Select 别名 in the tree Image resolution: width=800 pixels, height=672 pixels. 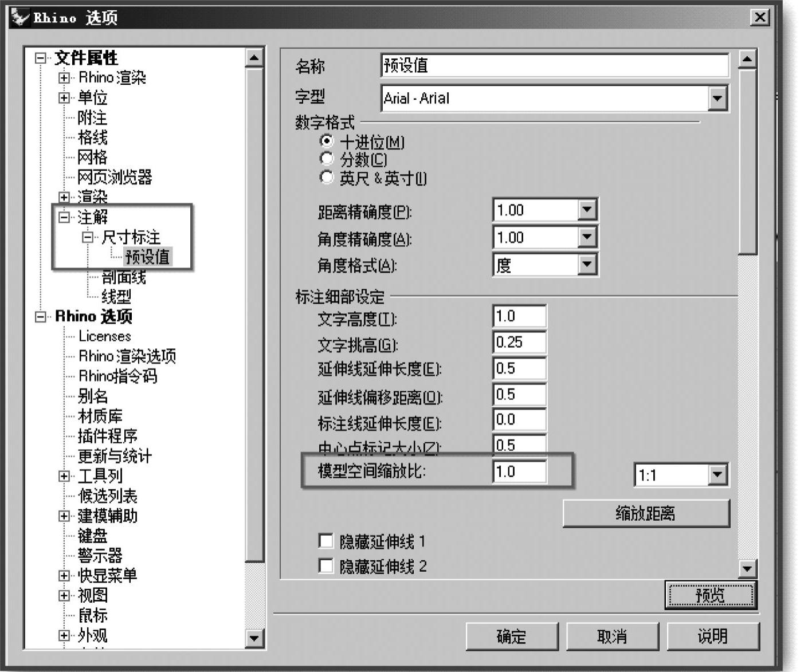92,396
